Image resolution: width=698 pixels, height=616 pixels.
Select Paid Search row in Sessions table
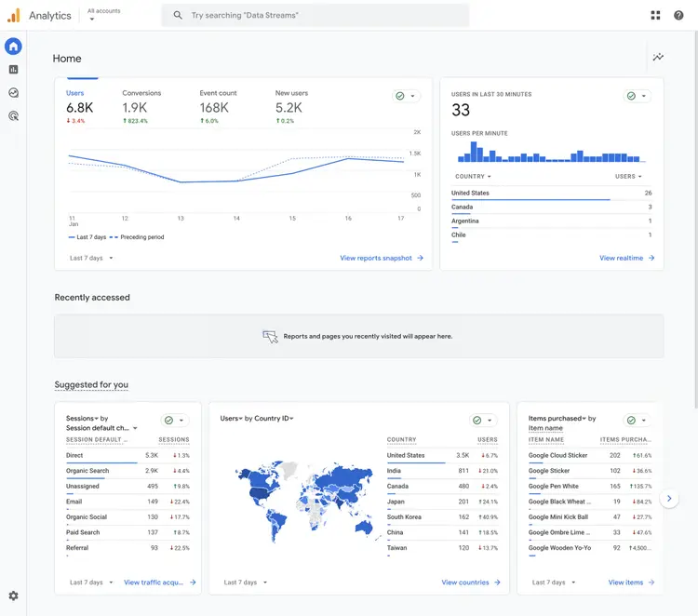point(128,533)
